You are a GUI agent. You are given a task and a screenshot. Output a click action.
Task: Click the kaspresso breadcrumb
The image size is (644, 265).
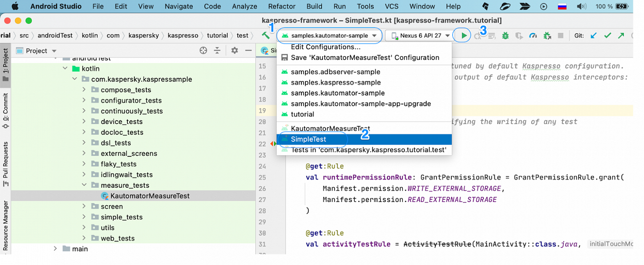coord(183,35)
